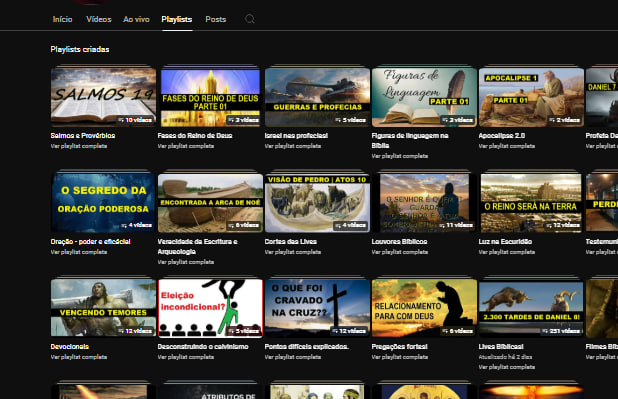Screen dimensions: 618x399
Task: Open the Salmos 19 playlist thumbnail
Action: 103,97
